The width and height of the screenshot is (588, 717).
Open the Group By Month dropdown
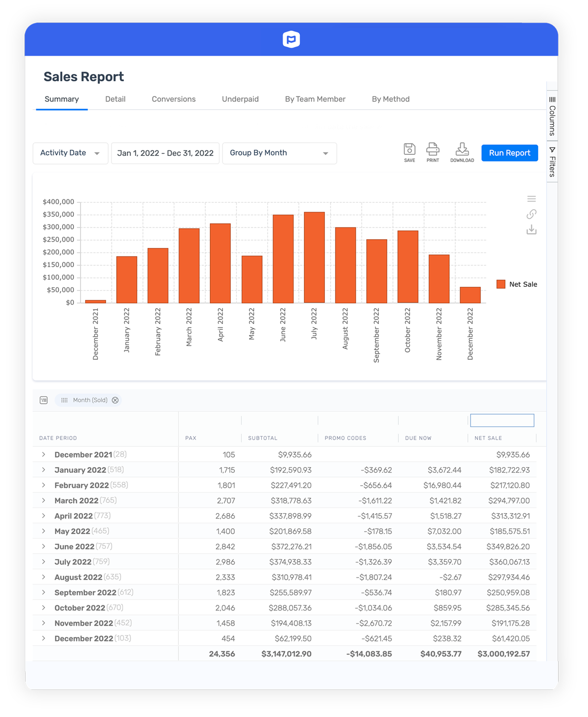coord(279,153)
